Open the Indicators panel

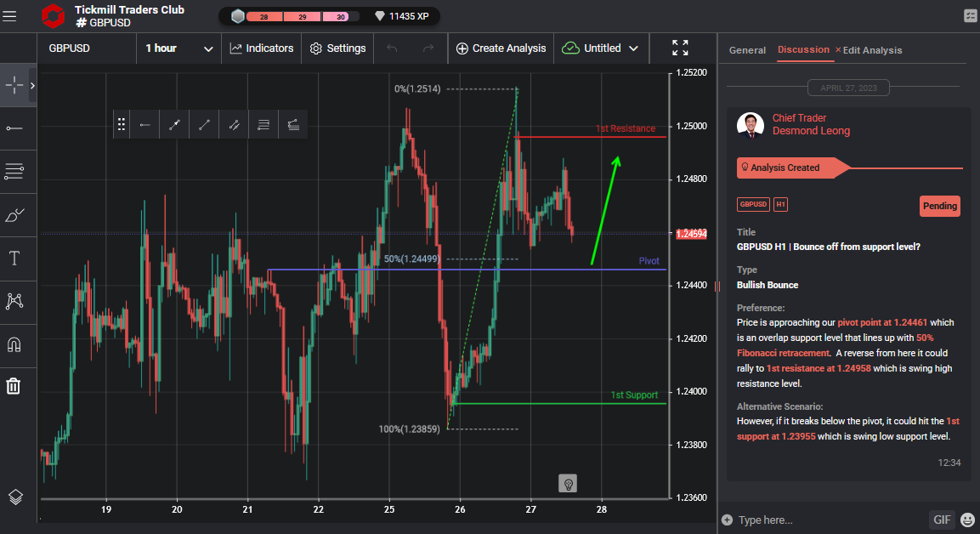[261, 48]
